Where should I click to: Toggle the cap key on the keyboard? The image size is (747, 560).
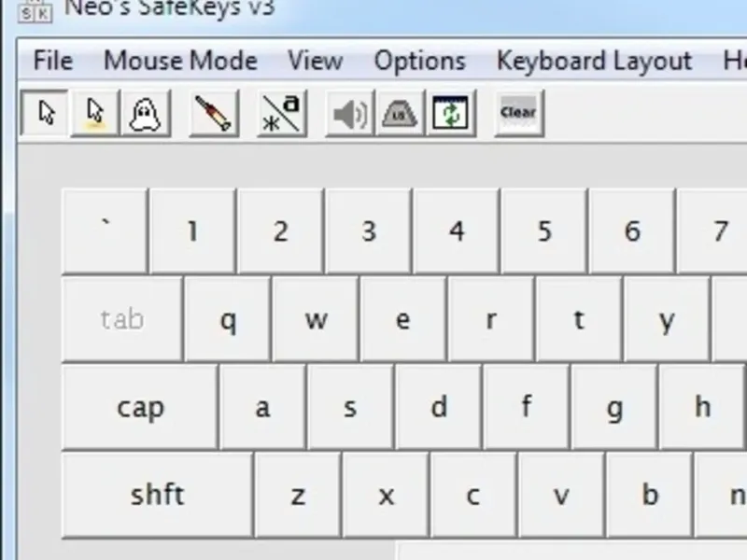(140, 408)
